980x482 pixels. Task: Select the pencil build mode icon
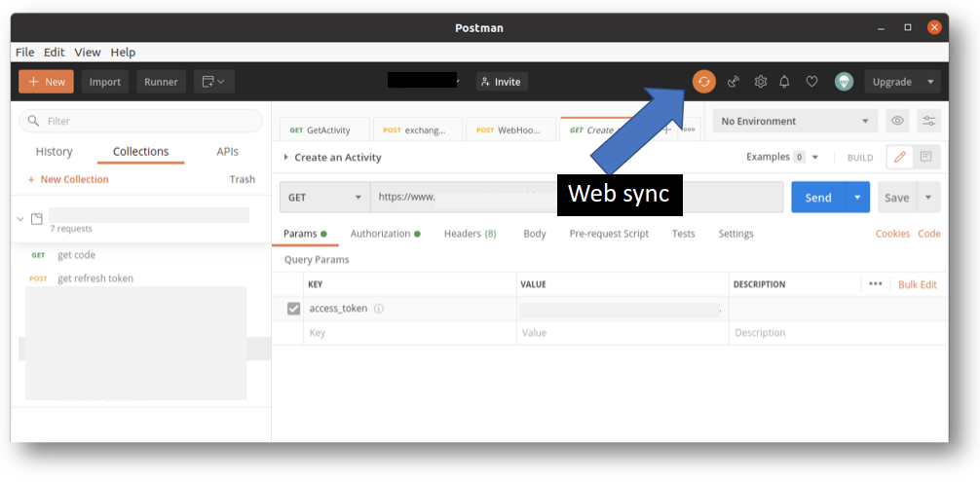pyautogui.click(x=899, y=158)
